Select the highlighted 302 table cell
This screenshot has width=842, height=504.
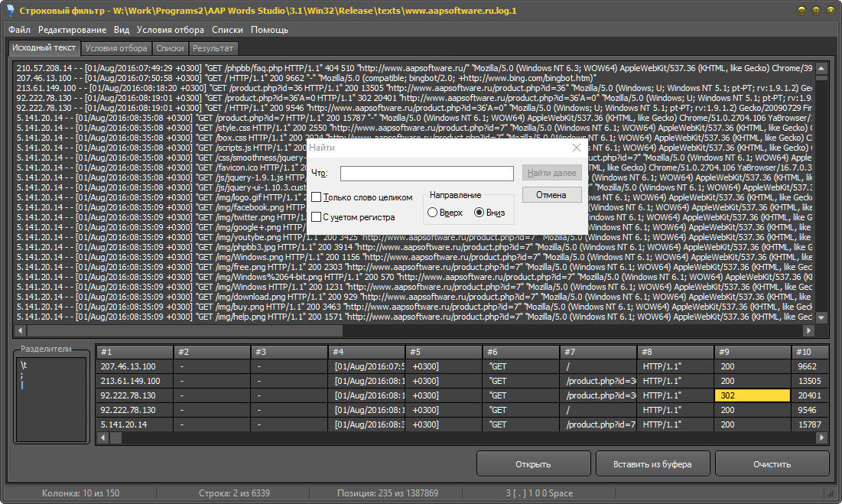[x=752, y=395]
